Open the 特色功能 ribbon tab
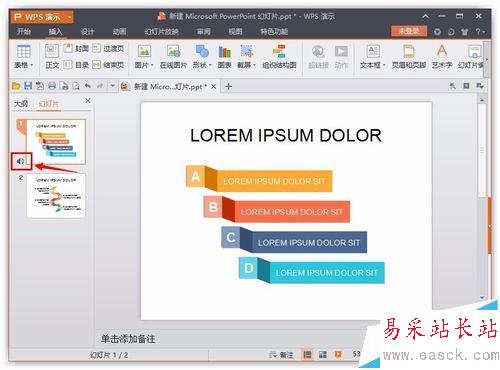 (x=274, y=31)
